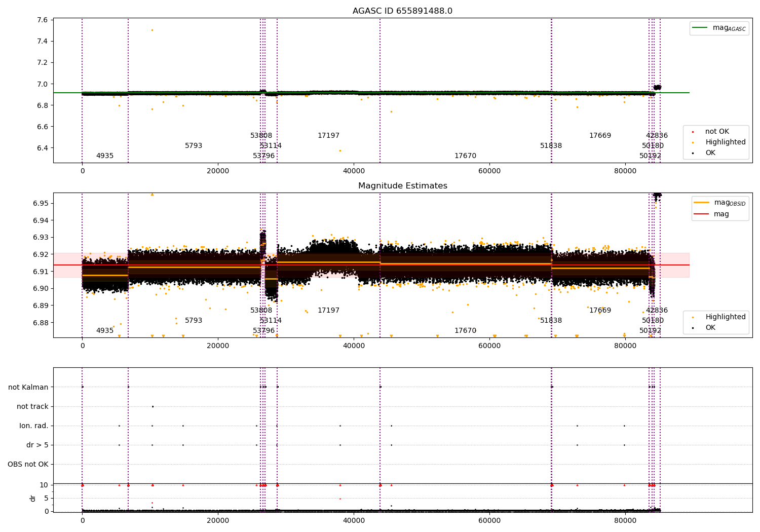
Task: Click OBSID label 17670 in the top plot
Action: point(466,156)
